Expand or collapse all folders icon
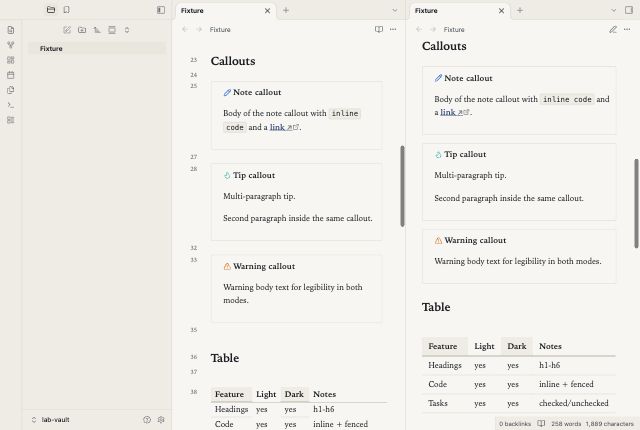This screenshot has height=430, width=640. 127,30
